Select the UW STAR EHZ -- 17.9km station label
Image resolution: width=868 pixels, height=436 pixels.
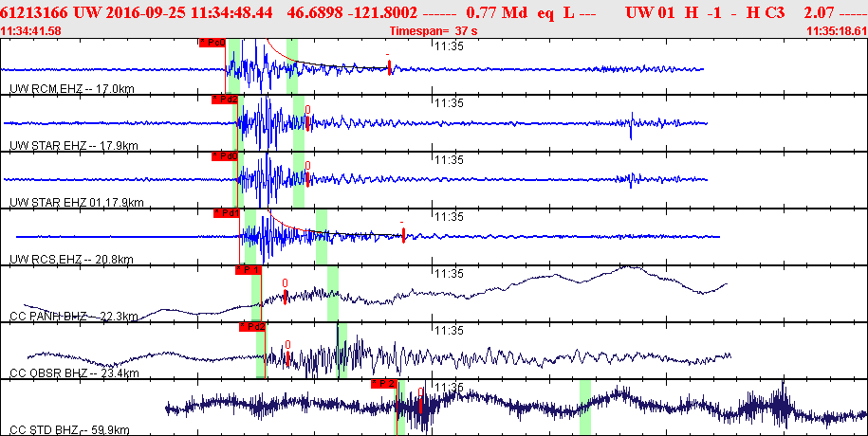(74, 146)
